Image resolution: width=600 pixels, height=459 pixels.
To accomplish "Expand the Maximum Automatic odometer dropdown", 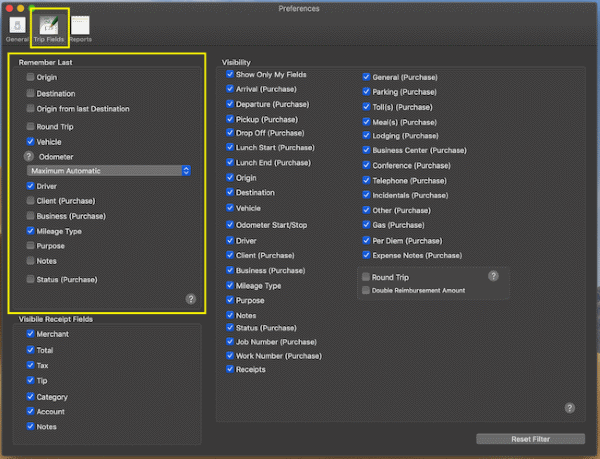I will click(x=109, y=171).
